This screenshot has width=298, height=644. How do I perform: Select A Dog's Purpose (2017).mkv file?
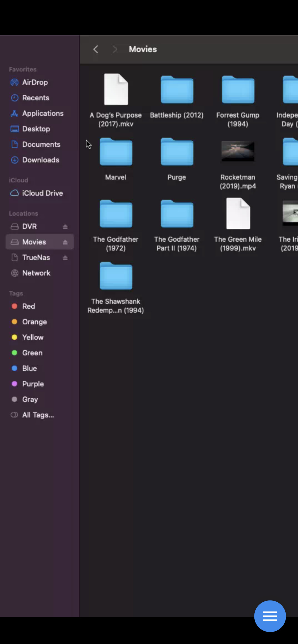116,90
